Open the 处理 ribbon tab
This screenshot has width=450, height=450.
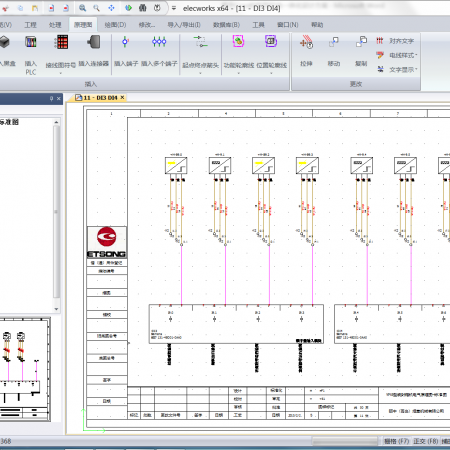[55, 25]
